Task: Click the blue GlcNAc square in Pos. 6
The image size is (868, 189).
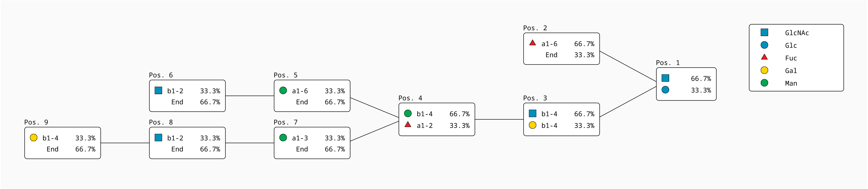Action: coord(158,91)
